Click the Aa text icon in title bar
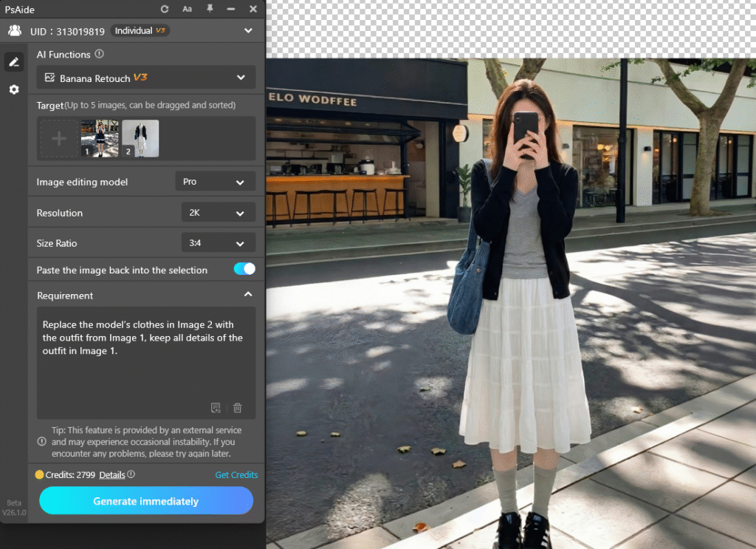This screenshot has height=549, width=756. [187, 9]
